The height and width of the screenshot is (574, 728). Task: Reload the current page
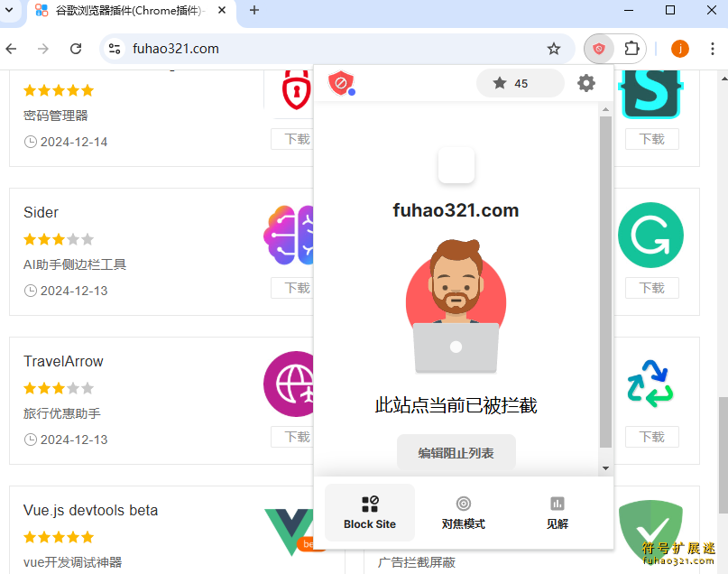pos(76,49)
